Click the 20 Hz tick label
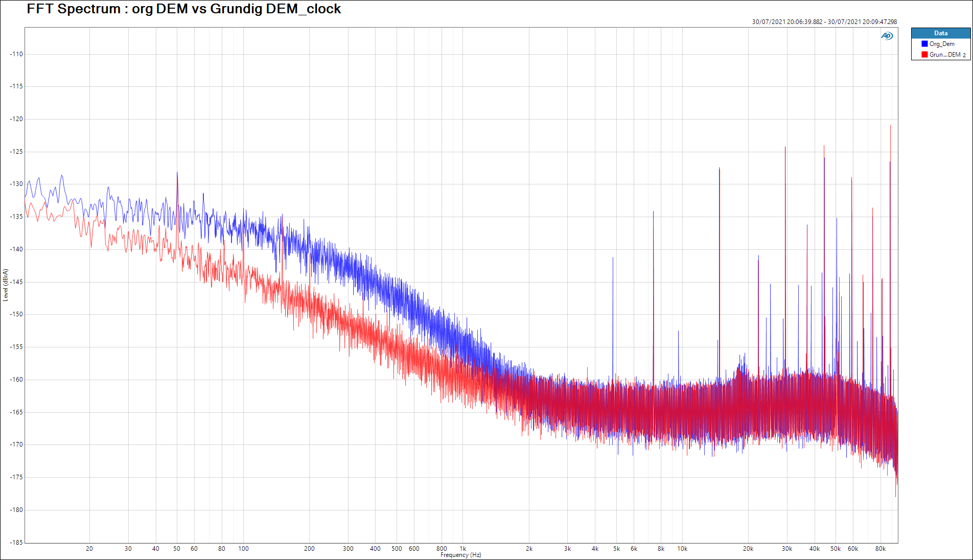Viewport: 973px width, 560px height. 89,549
